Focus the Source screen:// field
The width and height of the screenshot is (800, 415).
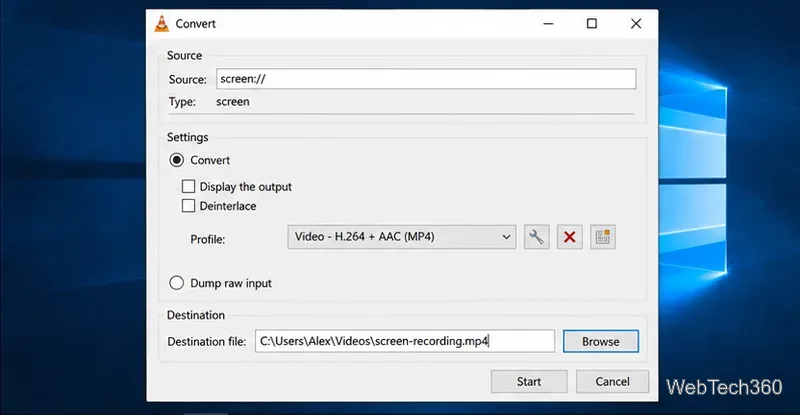pyautogui.click(x=426, y=79)
